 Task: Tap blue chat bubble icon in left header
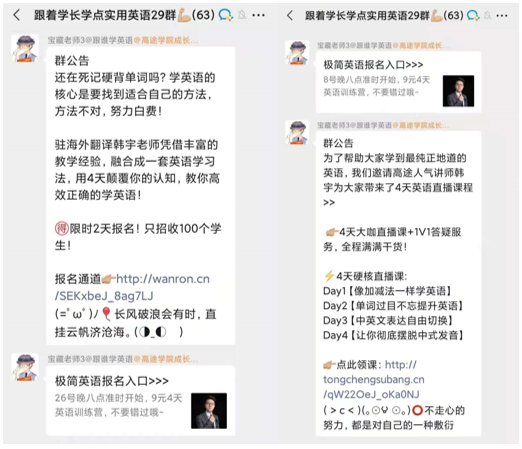tap(226, 15)
